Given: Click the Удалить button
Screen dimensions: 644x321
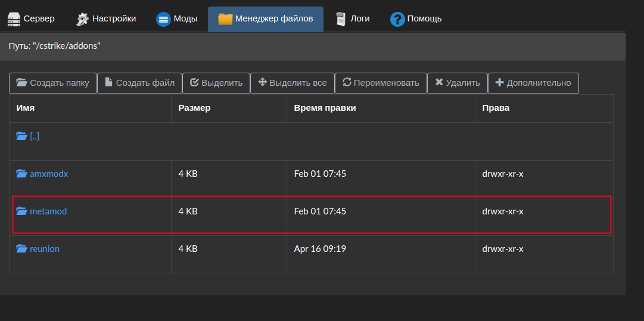Looking at the screenshot, I should tap(458, 83).
